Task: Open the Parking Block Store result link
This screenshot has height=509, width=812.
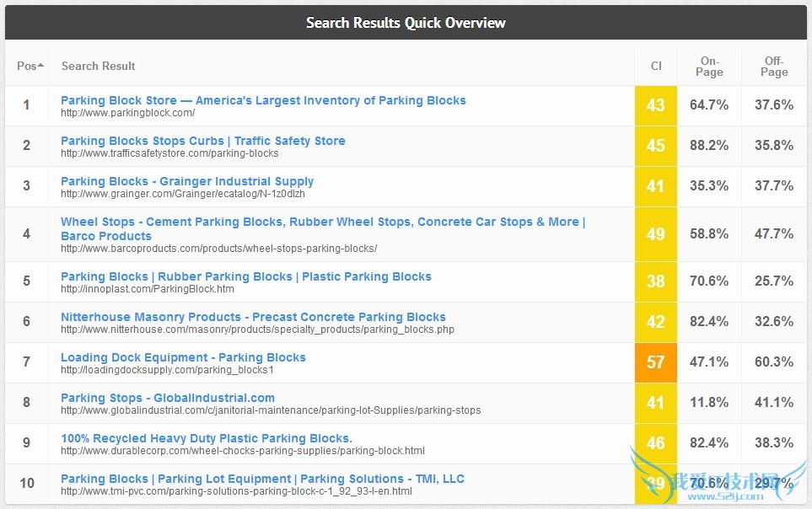Action: [x=263, y=100]
